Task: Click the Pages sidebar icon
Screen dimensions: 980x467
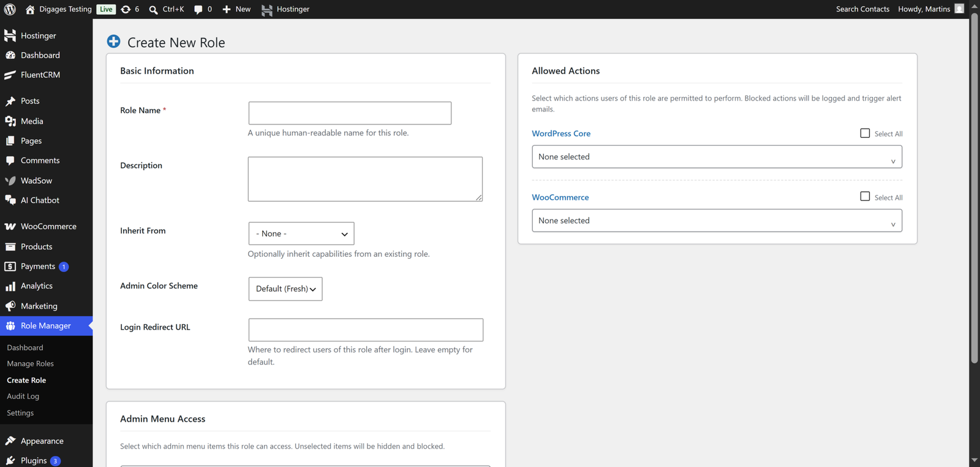Action: 10,141
